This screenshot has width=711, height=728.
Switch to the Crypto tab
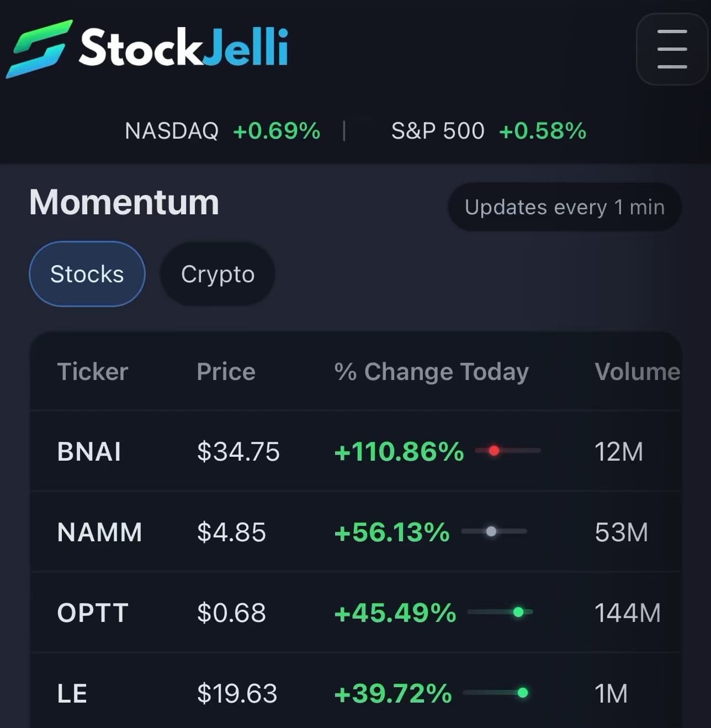(x=217, y=274)
